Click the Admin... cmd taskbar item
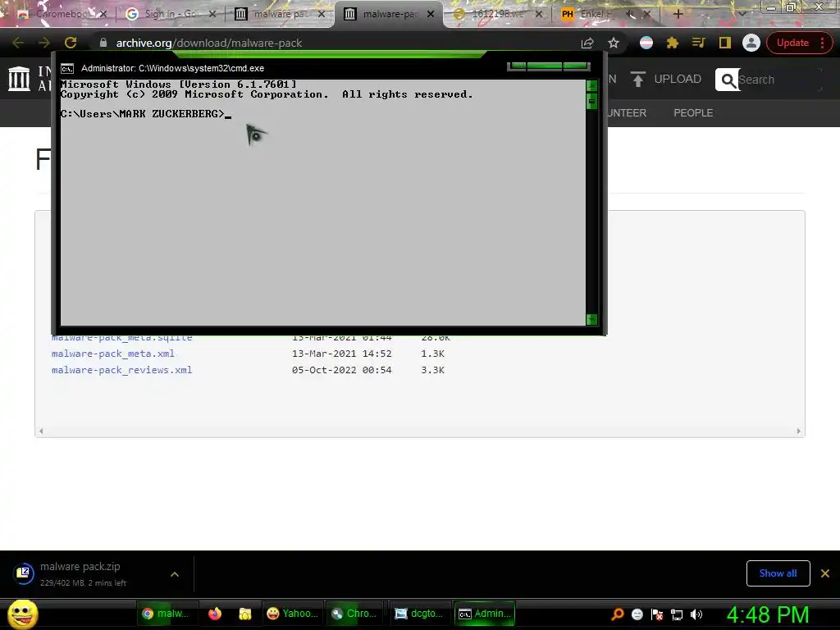The width and height of the screenshot is (840, 630). point(484,614)
